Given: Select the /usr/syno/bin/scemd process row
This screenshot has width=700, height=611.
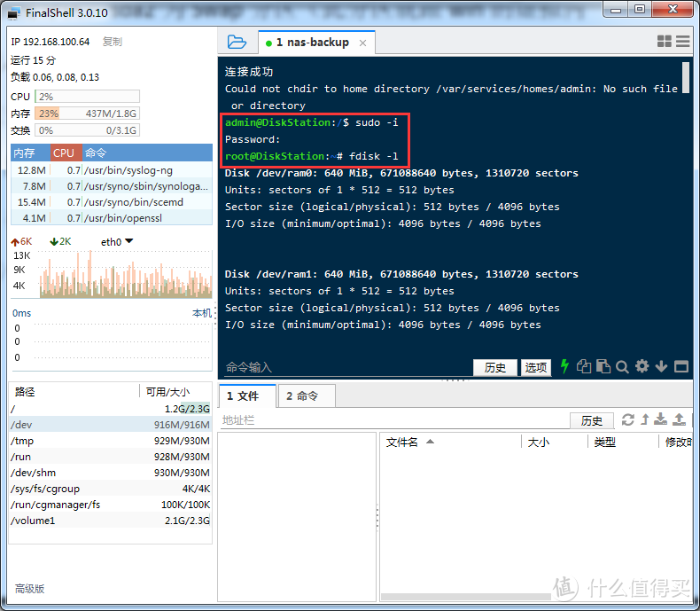Looking at the screenshot, I should pos(112,202).
